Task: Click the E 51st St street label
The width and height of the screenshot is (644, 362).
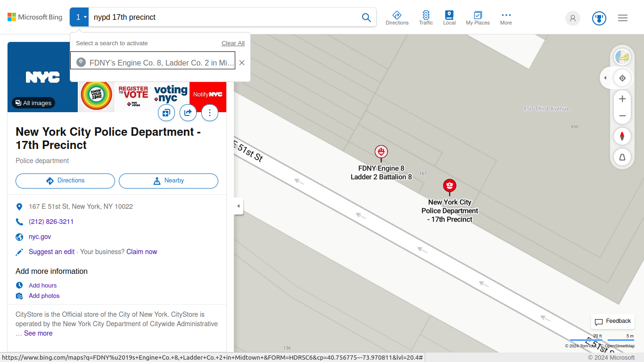Action: coord(248,150)
